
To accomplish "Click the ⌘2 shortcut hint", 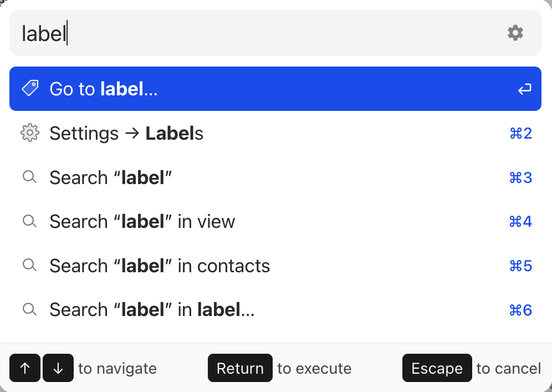I will coord(520,134).
